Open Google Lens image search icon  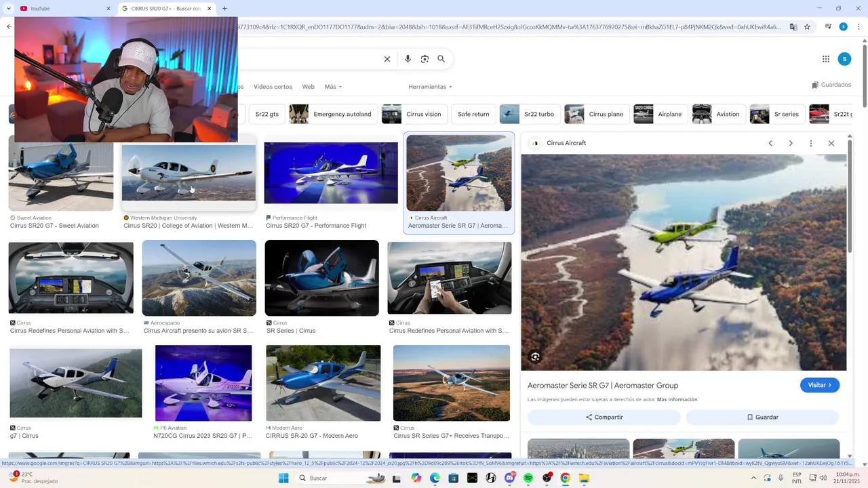pos(425,59)
